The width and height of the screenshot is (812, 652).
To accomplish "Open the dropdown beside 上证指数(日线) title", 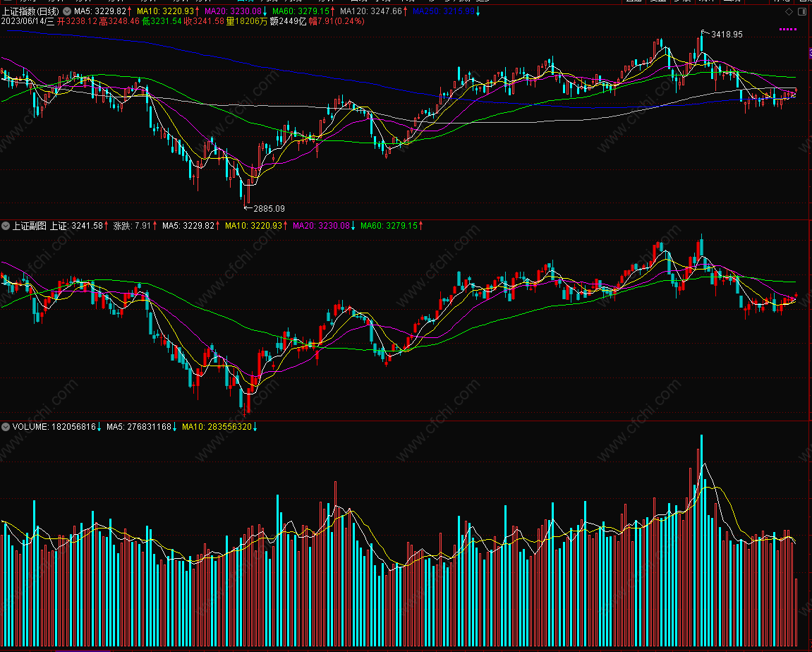I will click(67, 11).
